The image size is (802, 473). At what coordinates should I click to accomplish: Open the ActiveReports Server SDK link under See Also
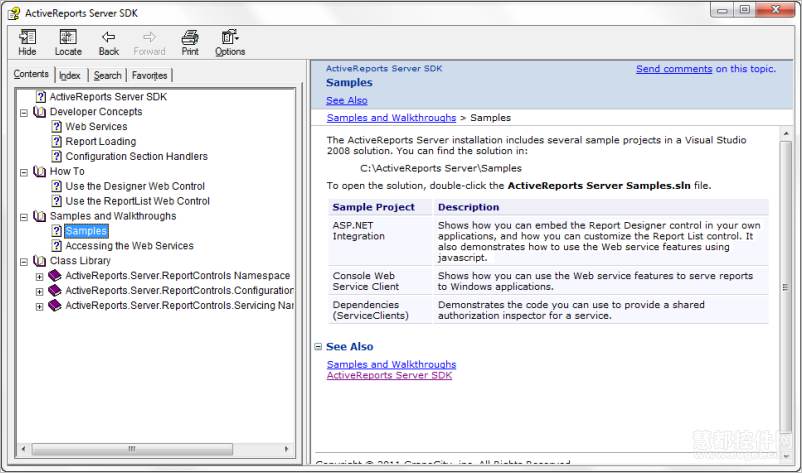click(389, 375)
